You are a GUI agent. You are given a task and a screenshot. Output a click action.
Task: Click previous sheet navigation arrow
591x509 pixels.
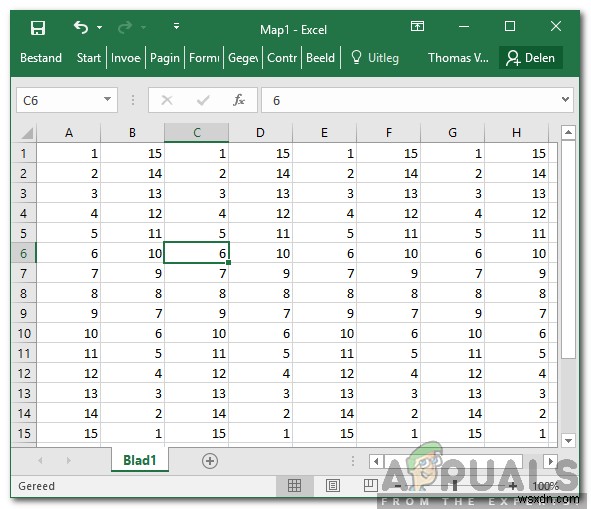click(x=40, y=460)
